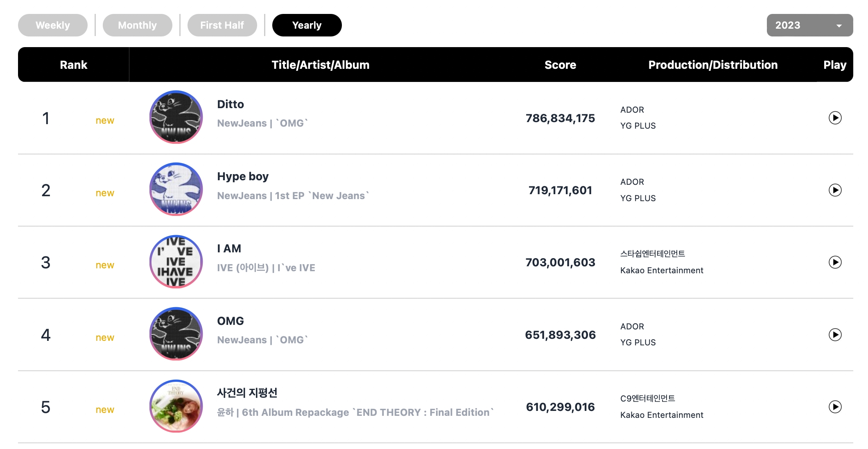Screen dimensions: 868x449
Task: Open Ditto album cover thumbnail
Action: pyautogui.click(x=176, y=117)
